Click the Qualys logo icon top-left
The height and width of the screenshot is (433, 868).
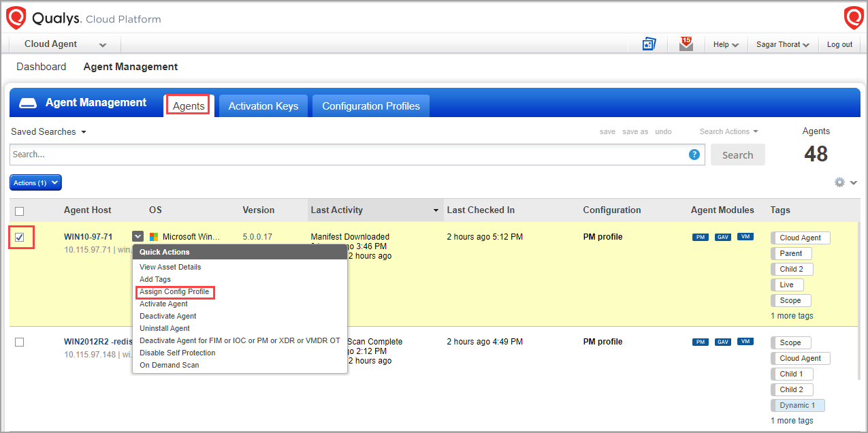click(16, 18)
